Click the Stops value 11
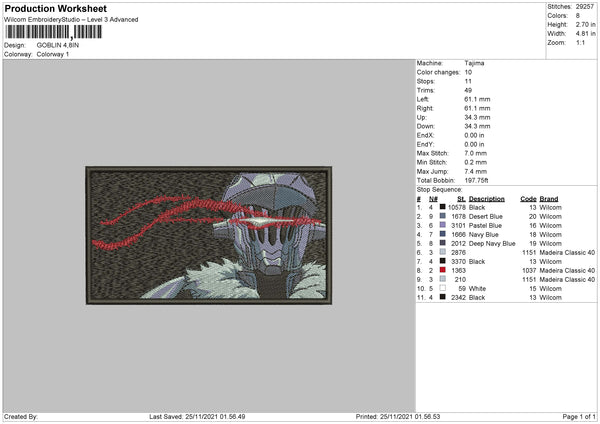 click(468, 81)
